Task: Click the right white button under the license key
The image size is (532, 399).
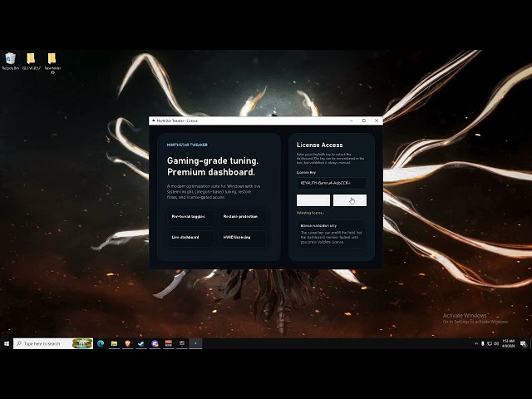Action: coord(350,200)
